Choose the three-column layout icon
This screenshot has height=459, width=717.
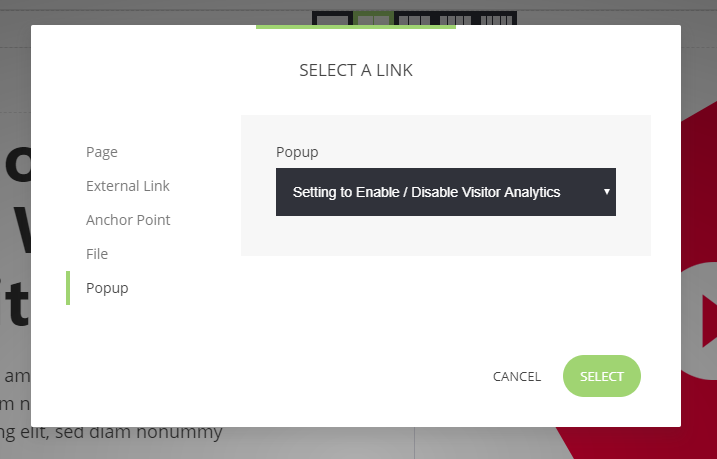click(412, 19)
